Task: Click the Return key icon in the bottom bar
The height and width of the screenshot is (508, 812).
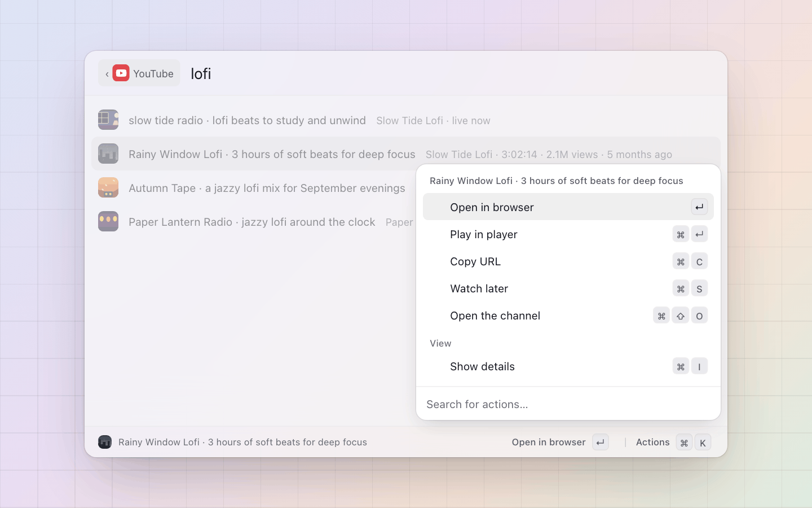Action: click(x=601, y=443)
